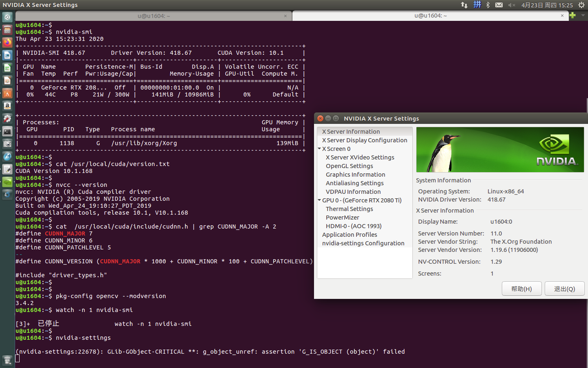
Task: Open the terminal tab list dropdown arrow
Action: [x=583, y=16]
